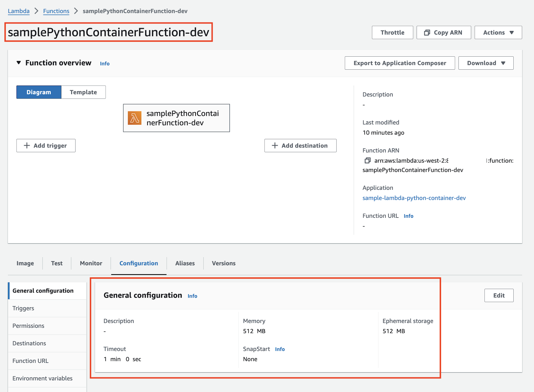Edit the General configuration settings
The image size is (534, 392).
[x=499, y=295]
